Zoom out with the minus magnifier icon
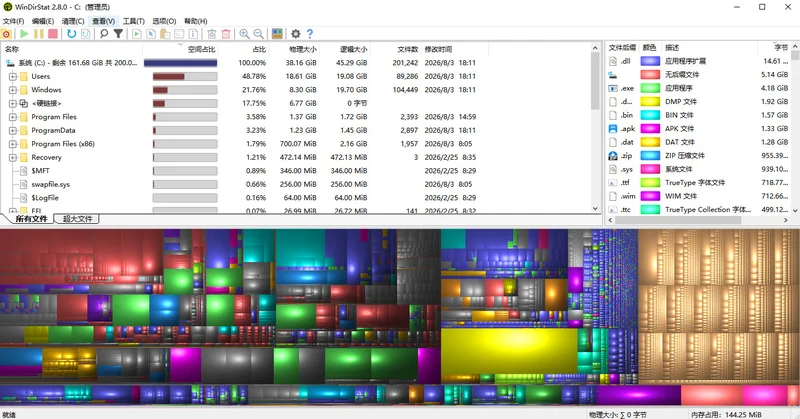This screenshot has width=800, height=419. [x=259, y=34]
